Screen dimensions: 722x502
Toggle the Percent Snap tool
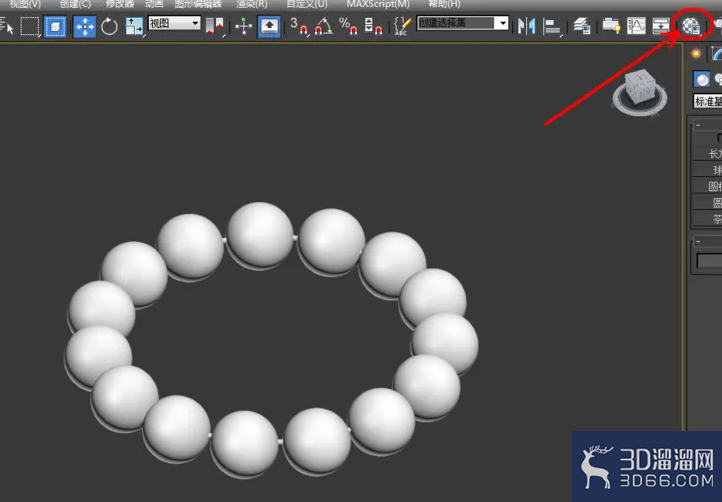pos(348,26)
